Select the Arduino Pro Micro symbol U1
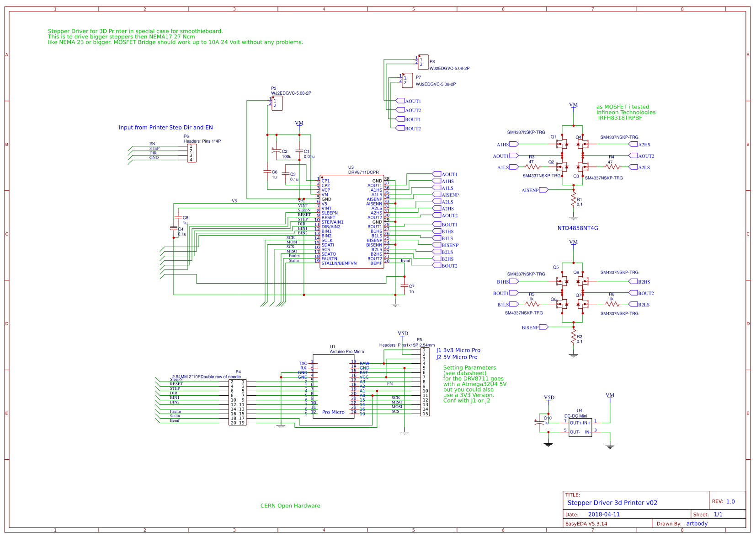Viewport: 756px width, 538px height. pos(334,387)
